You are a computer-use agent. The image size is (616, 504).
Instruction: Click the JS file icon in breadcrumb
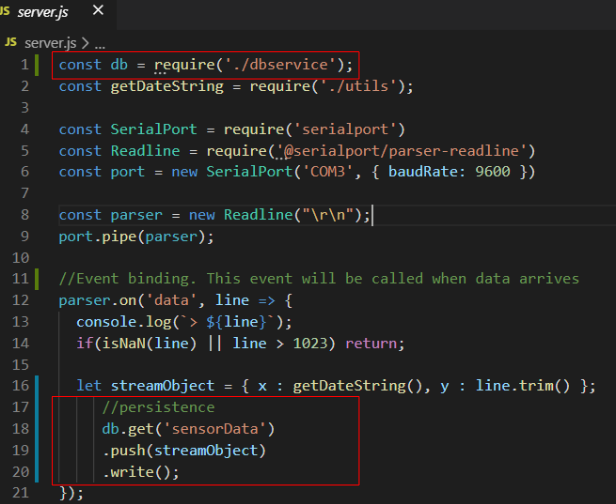tap(11, 42)
